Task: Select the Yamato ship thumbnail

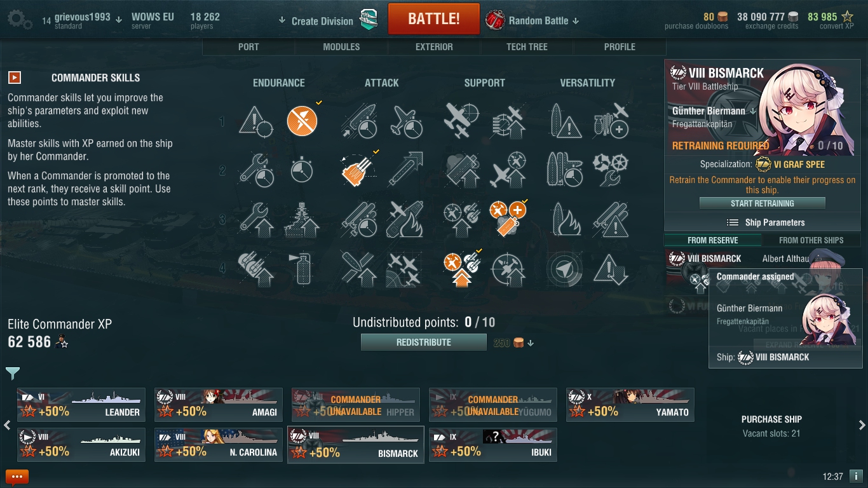Action: click(x=630, y=405)
